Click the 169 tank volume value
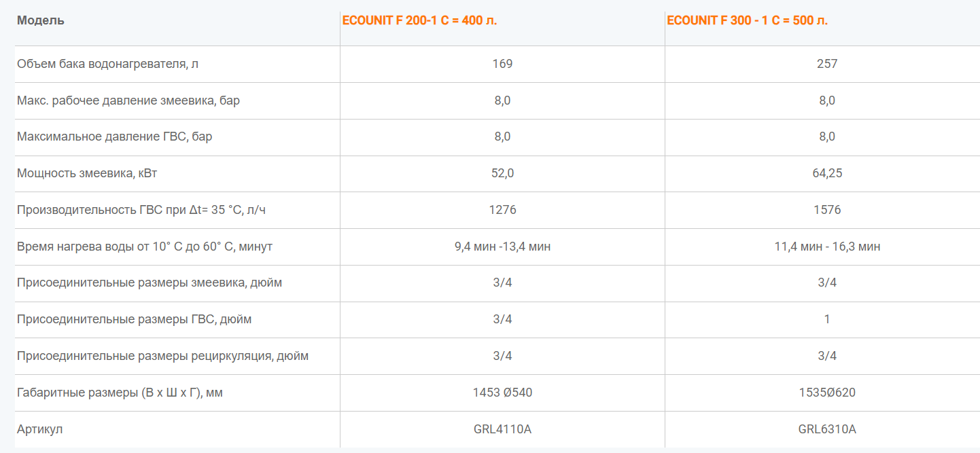Screen dimensions: 980x453 click(502, 64)
